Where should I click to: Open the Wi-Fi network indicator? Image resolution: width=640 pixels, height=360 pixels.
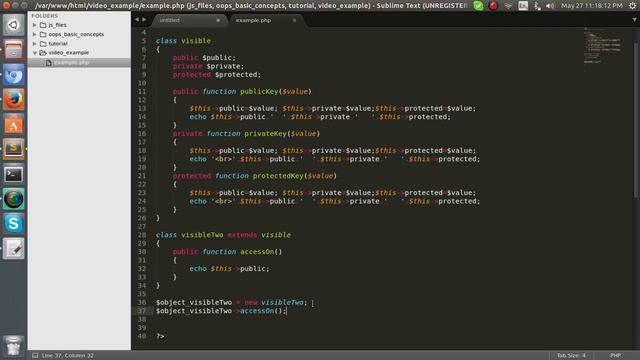(x=508, y=6)
